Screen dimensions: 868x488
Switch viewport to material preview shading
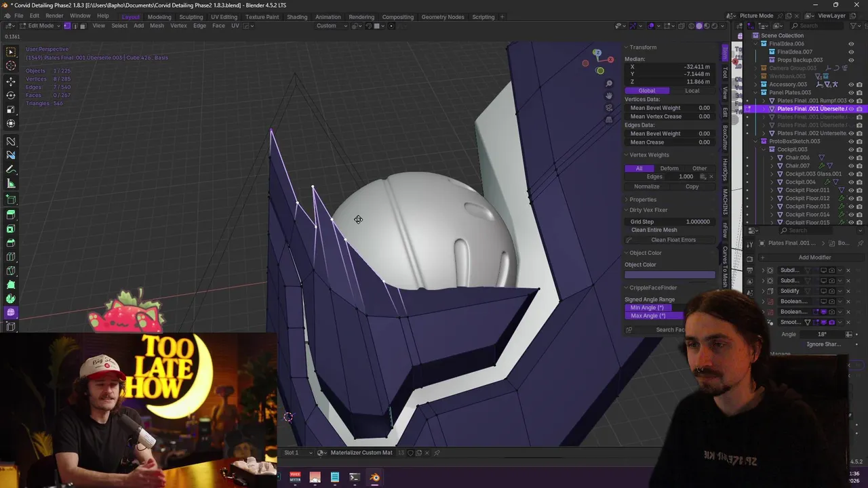707,26
